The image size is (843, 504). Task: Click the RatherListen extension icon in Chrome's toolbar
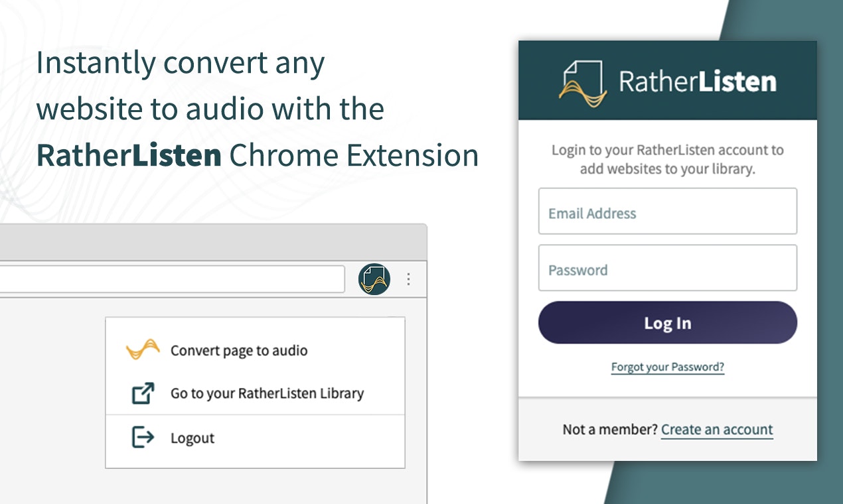tap(374, 279)
